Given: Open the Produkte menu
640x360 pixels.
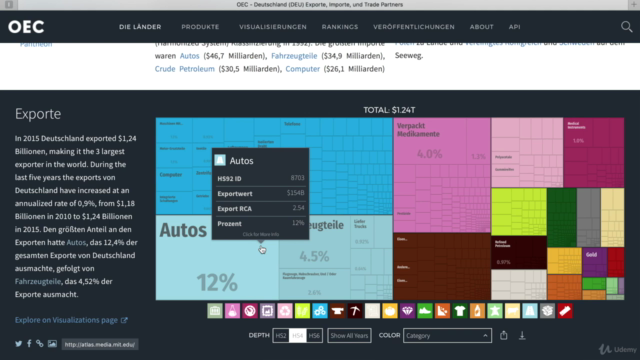Looking at the screenshot, I should (x=200, y=27).
